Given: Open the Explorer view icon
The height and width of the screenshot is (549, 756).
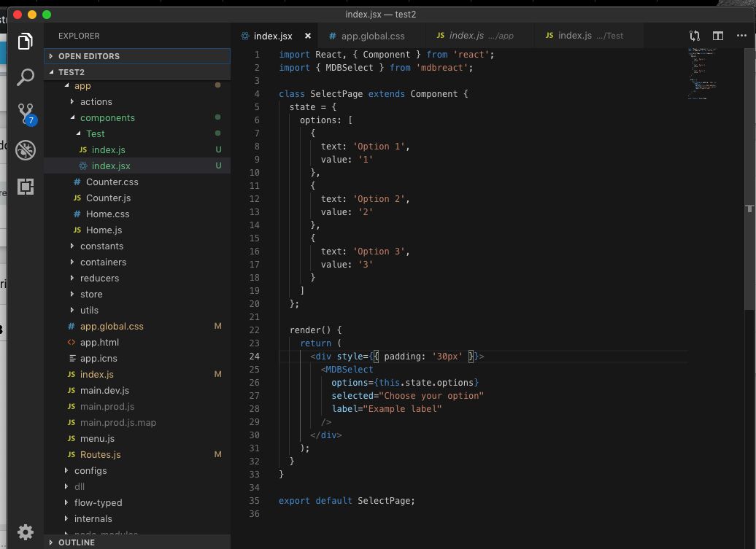Looking at the screenshot, I should point(25,42).
